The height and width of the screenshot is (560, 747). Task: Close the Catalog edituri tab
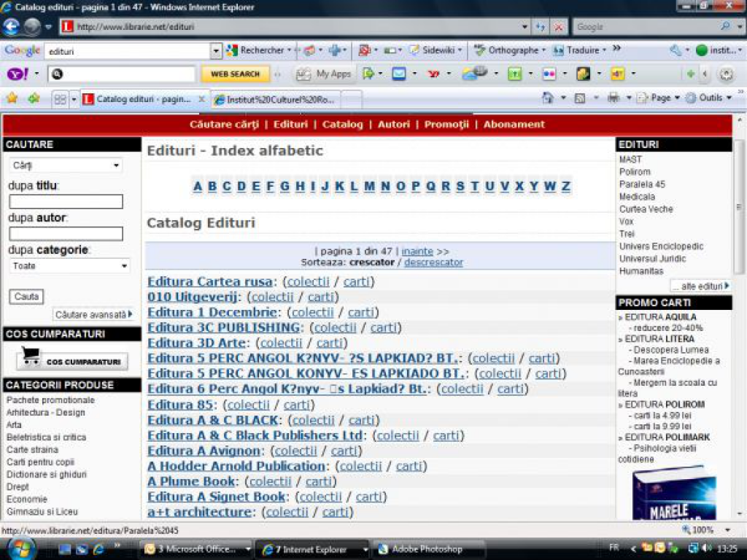click(x=201, y=99)
